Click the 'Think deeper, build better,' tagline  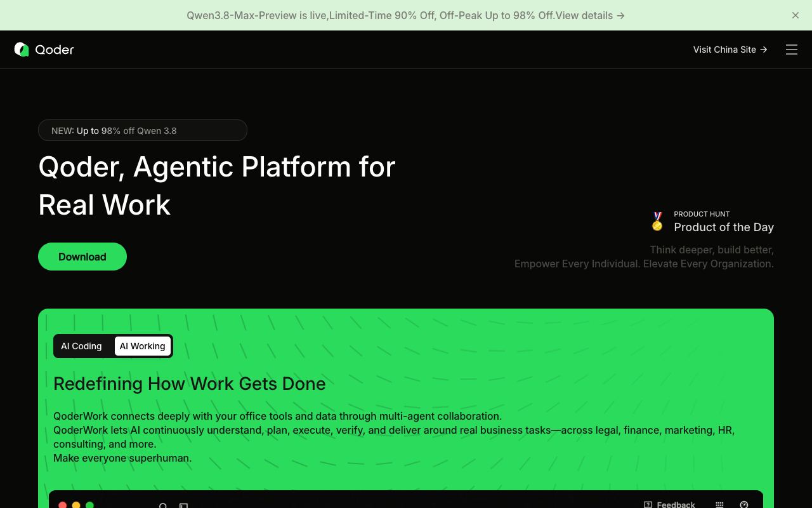point(712,250)
